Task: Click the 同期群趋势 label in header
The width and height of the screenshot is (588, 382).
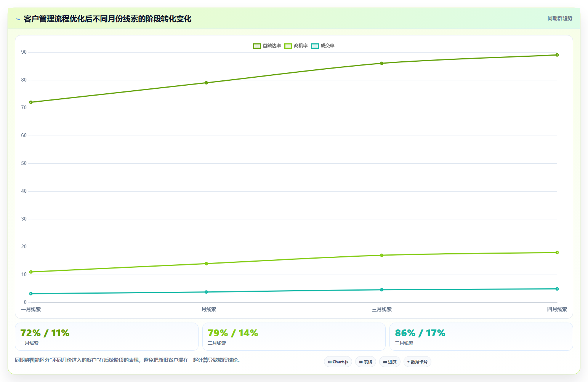Action: [560, 18]
